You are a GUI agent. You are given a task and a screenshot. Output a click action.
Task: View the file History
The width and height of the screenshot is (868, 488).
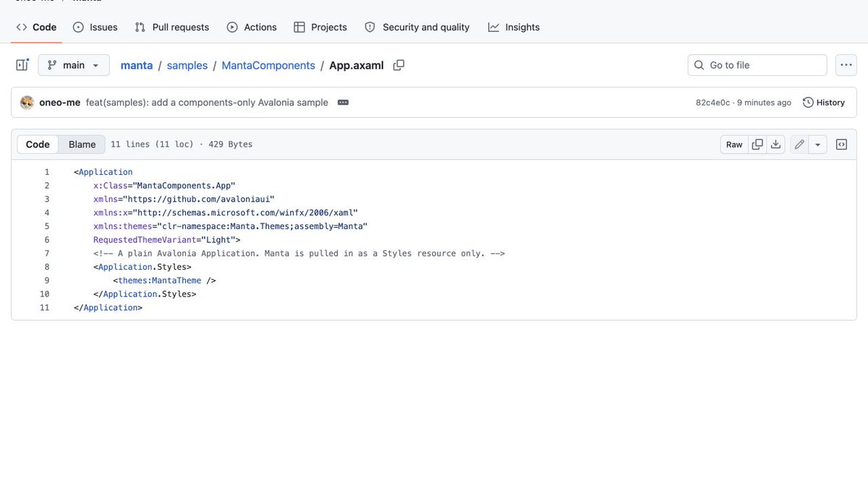(x=824, y=103)
